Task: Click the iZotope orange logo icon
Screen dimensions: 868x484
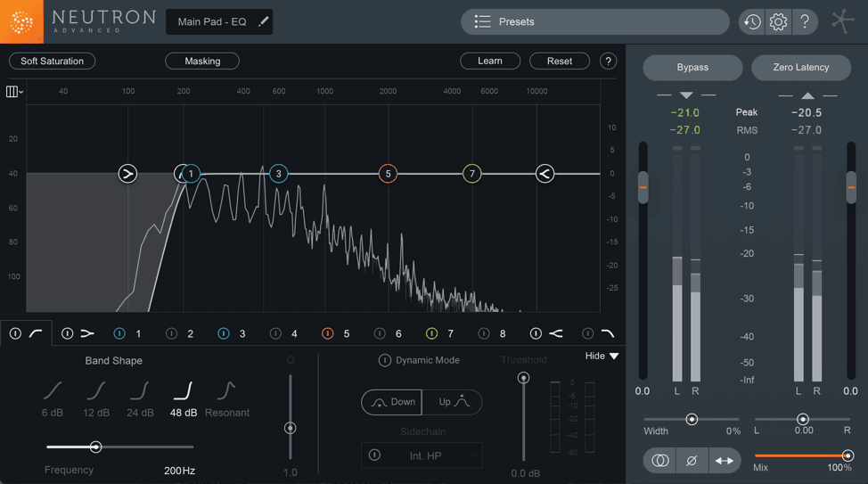Action: click(x=21, y=21)
